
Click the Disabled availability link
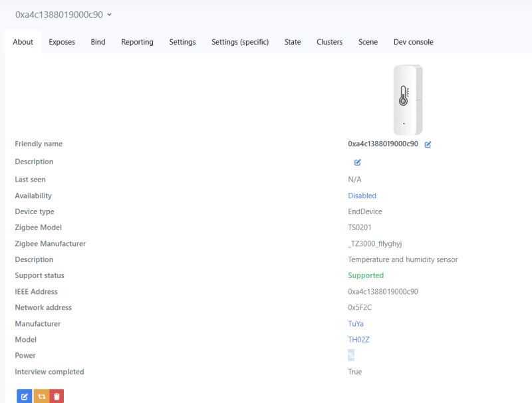point(362,196)
